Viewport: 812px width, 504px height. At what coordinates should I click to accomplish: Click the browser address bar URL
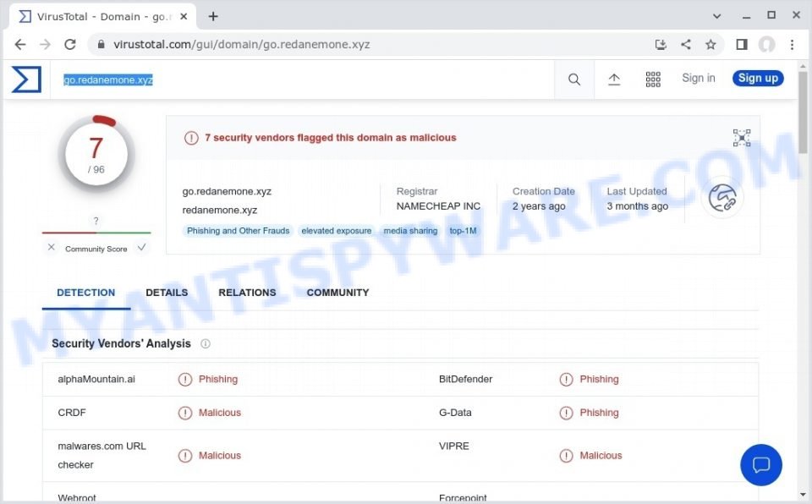coord(241,45)
